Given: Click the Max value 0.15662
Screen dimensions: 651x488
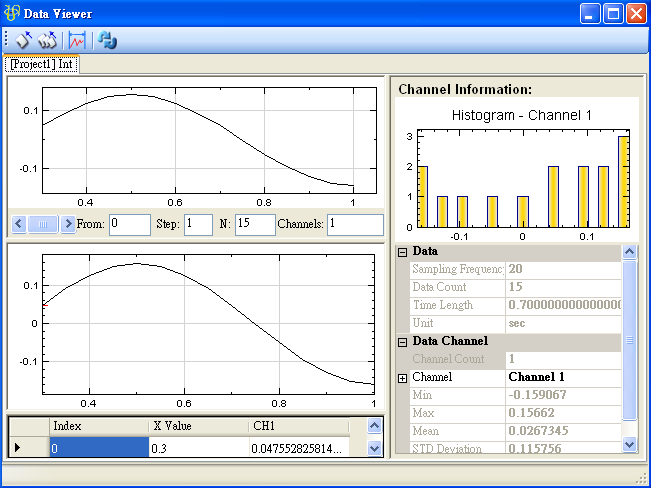Looking at the screenshot, I should (x=563, y=413).
